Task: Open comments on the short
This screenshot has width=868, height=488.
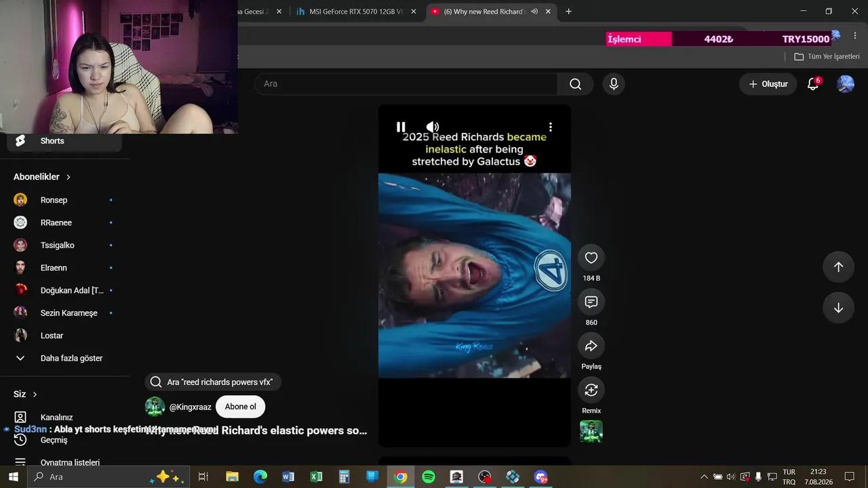Action: [x=591, y=302]
